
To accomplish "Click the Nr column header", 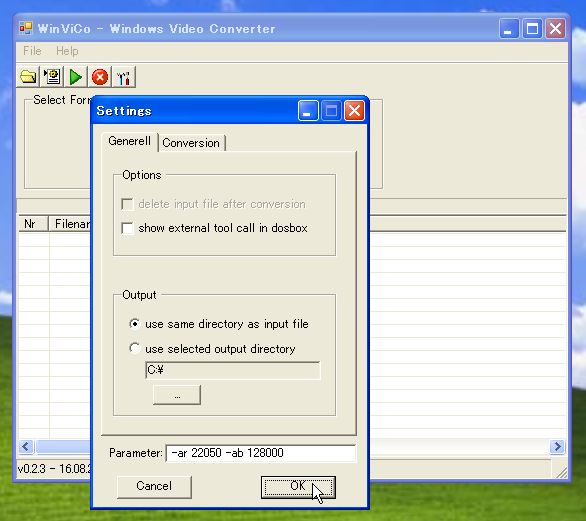I will click(33, 224).
